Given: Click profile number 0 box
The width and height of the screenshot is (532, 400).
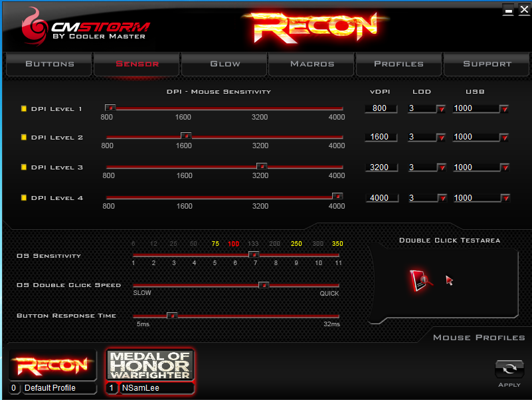Looking at the screenshot, I should click(13, 388).
